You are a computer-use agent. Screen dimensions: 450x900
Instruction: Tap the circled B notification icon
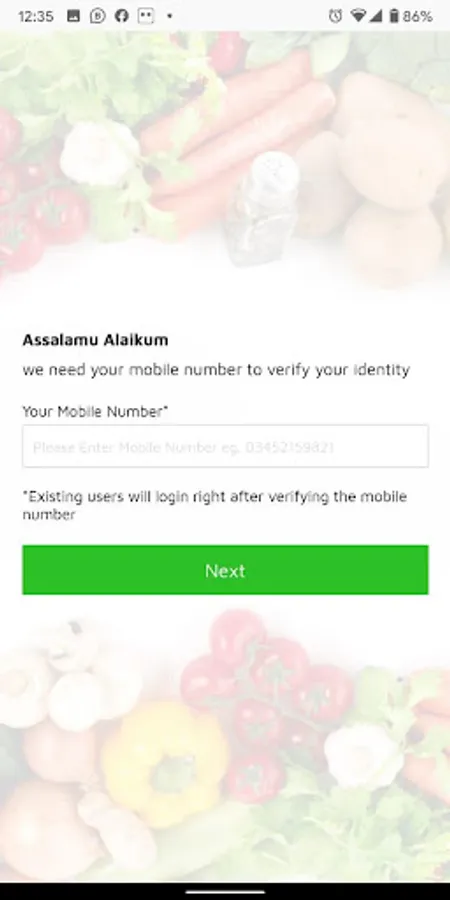click(98, 15)
